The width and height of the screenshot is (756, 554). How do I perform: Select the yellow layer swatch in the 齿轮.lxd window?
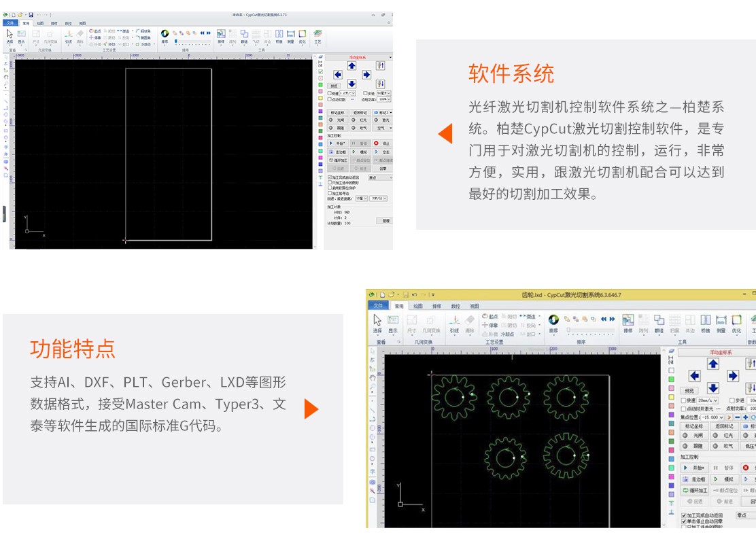[671, 396]
